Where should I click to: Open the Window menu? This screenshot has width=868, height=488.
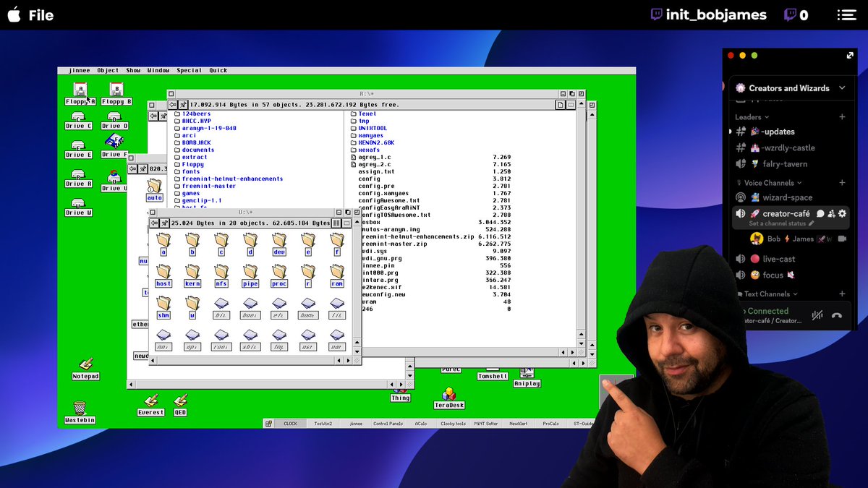158,71
